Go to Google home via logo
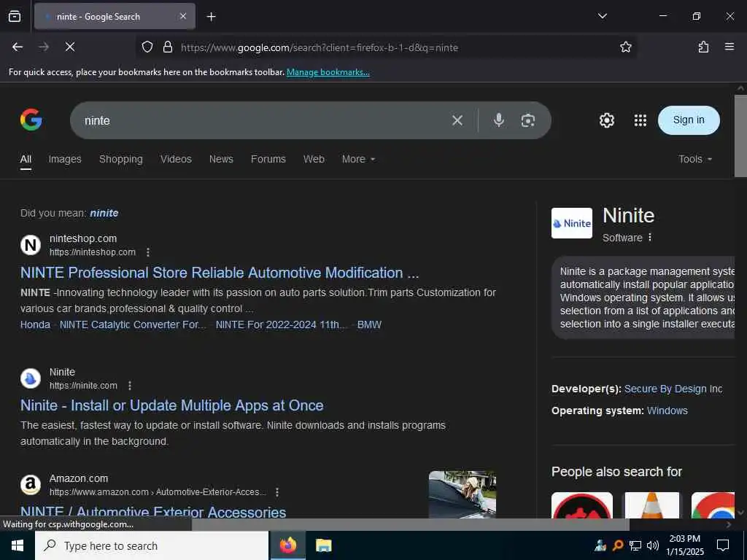747x560 pixels. pyautogui.click(x=31, y=120)
